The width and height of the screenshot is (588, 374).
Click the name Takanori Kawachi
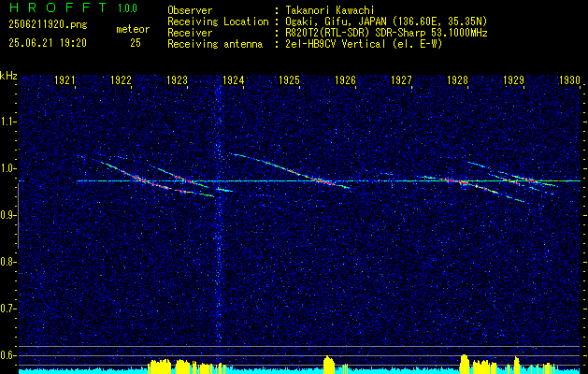tap(329, 10)
